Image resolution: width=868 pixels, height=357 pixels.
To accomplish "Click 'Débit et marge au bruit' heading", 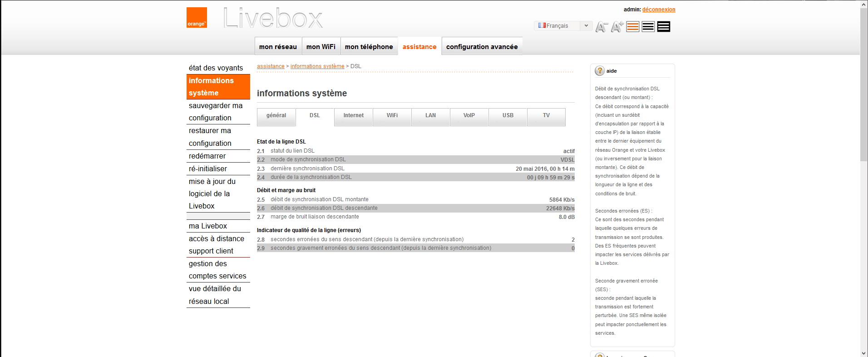I will pyautogui.click(x=286, y=190).
